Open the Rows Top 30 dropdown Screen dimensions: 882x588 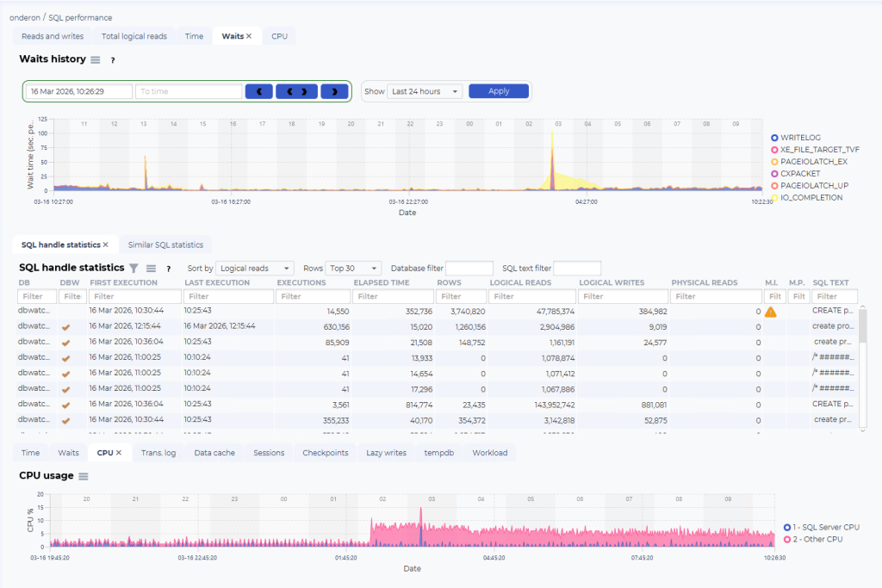(x=353, y=268)
